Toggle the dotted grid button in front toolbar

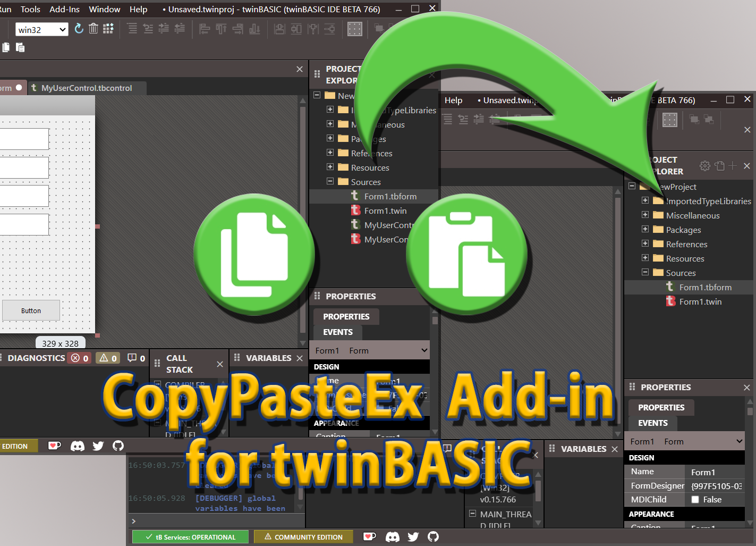pyautogui.click(x=670, y=120)
